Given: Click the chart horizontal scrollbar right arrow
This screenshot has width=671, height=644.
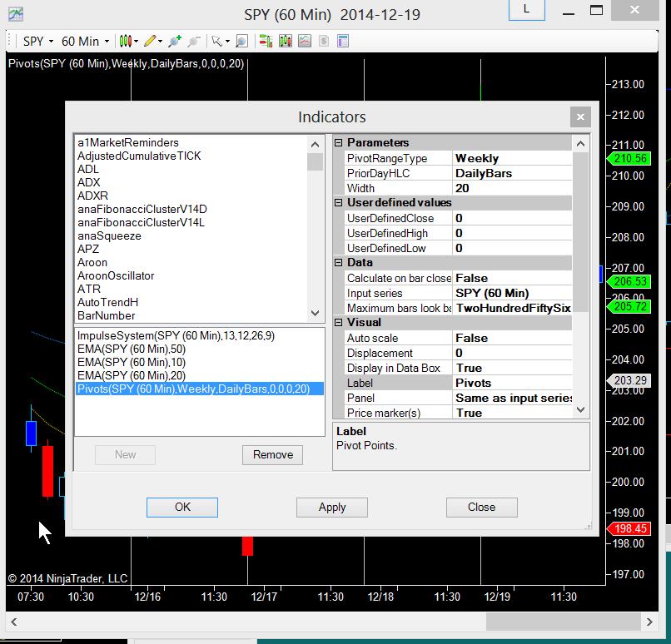Looking at the screenshot, I should tap(649, 622).
